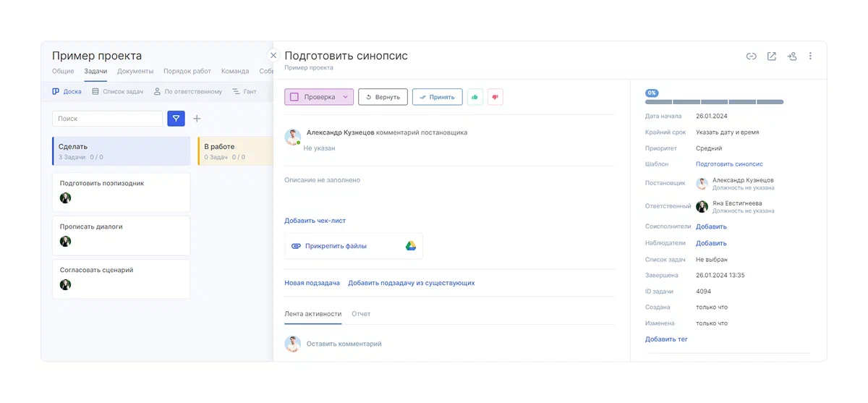Toggle the checkbox in Проверка status button
Viewport: 868px width, 403px height.
coord(294,97)
